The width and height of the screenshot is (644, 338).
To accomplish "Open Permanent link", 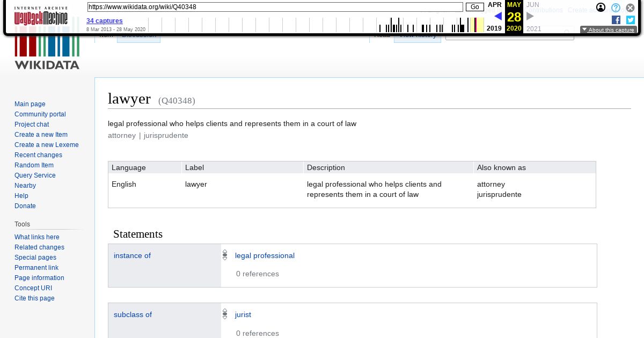I will click(x=36, y=268).
